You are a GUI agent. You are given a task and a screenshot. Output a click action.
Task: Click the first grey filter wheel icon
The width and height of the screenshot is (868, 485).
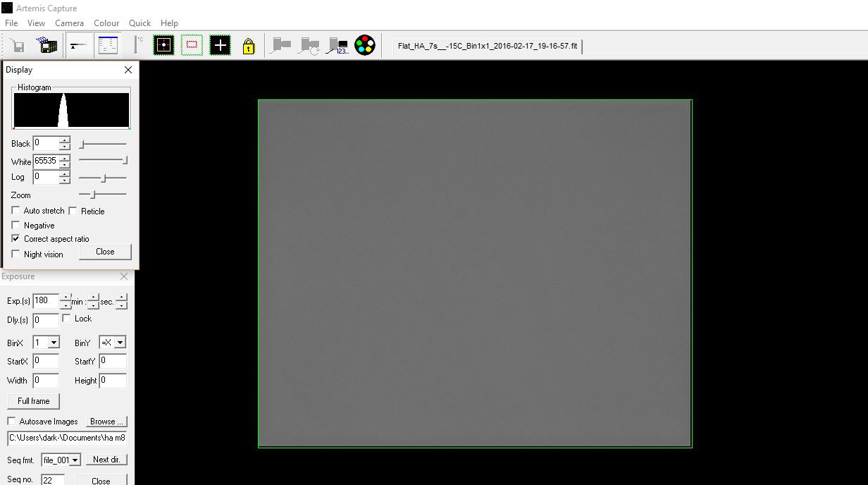[x=281, y=46]
